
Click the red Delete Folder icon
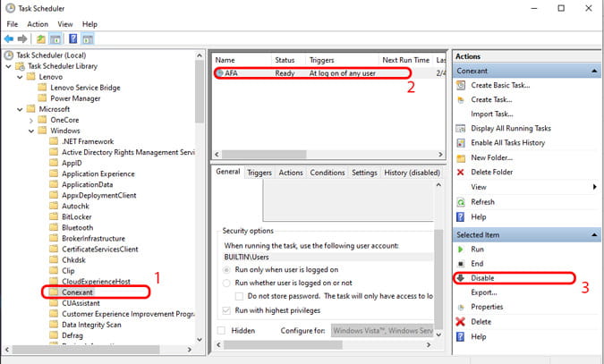click(462, 172)
